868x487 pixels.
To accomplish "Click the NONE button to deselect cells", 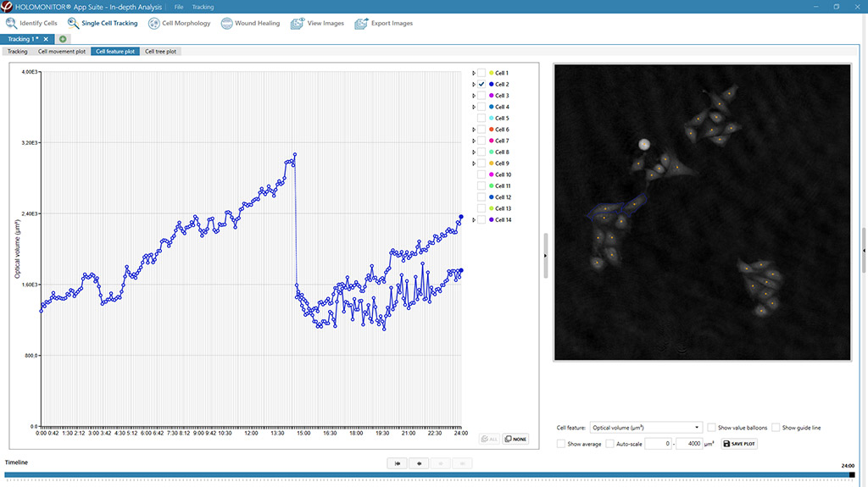I will click(515, 439).
